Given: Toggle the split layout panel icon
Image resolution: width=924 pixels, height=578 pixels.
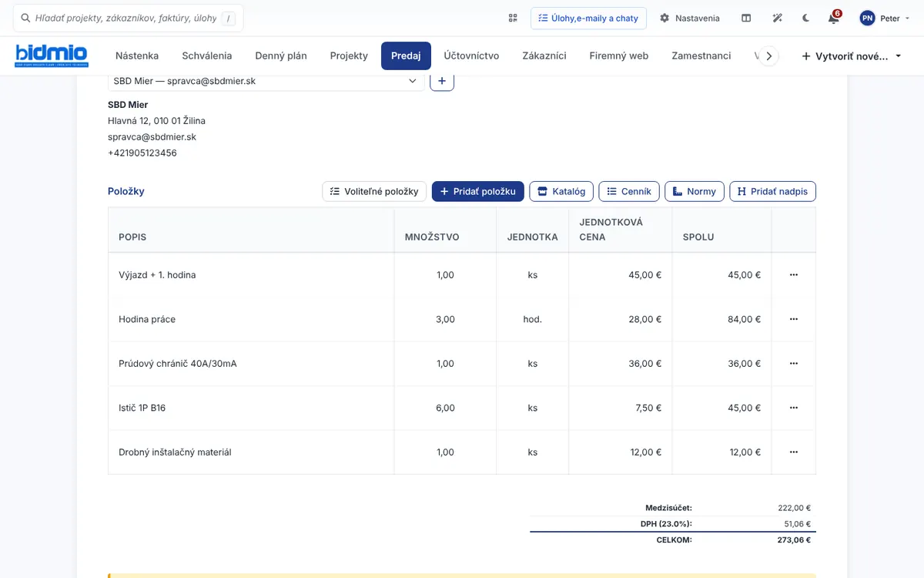Looking at the screenshot, I should (746, 18).
